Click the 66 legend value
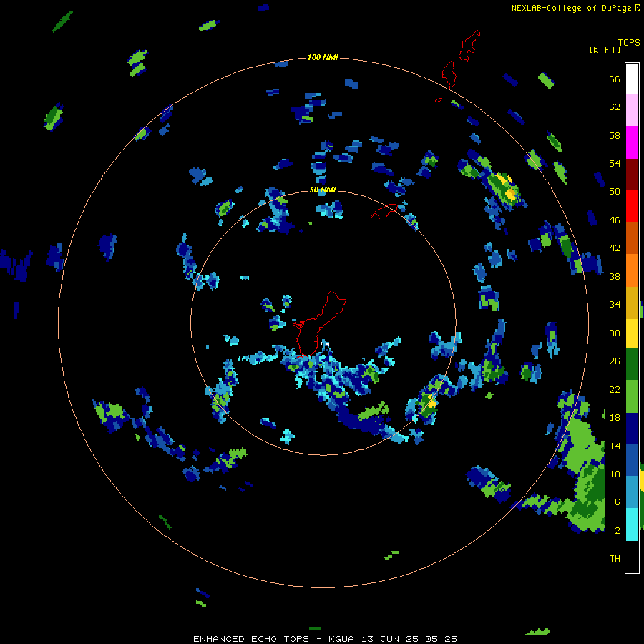The height and width of the screenshot is (644, 644). (x=615, y=79)
